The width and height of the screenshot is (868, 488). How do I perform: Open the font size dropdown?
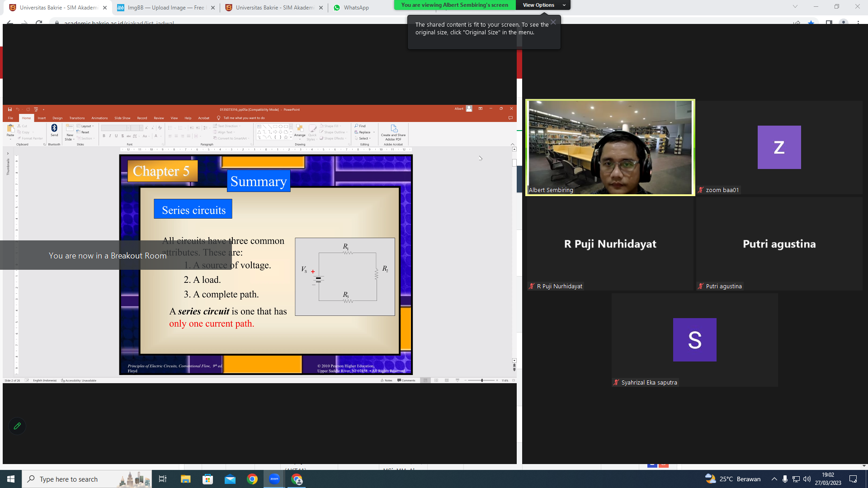click(141, 128)
